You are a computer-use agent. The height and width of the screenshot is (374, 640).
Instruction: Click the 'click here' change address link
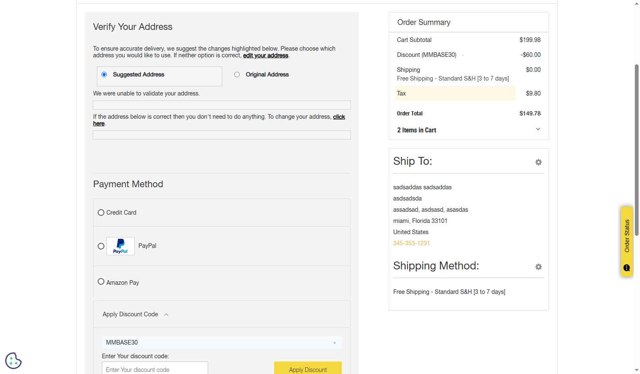click(219, 120)
